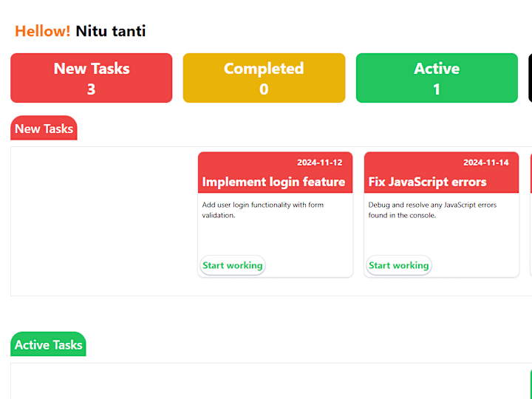Image resolution: width=532 pixels, height=399 pixels.
Task: Click the 2024-11-14 due date
Action: [486, 163]
